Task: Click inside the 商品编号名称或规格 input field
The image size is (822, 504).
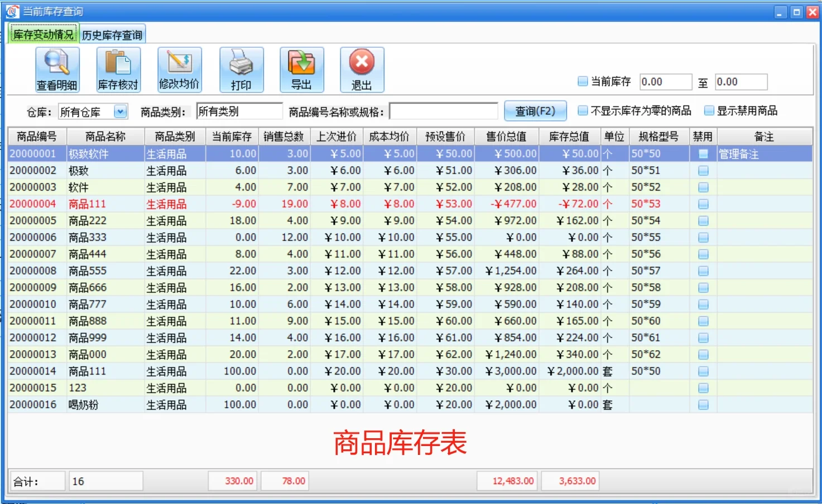Action: [444, 111]
